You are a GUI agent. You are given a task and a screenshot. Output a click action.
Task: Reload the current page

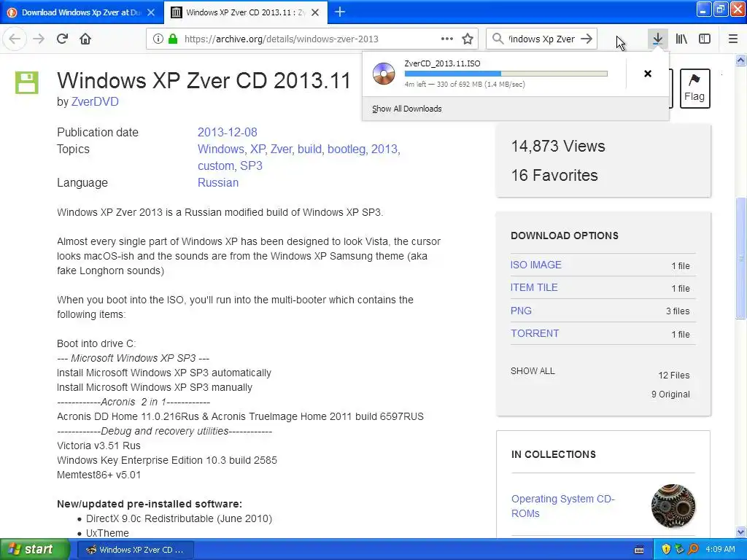click(62, 39)
